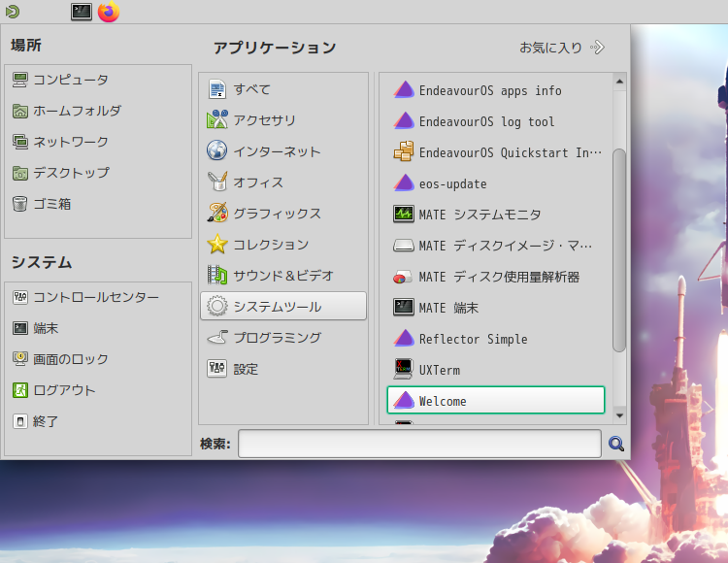The width and height of the screenshot is (728, 563).
Task: Click the search magnifier icon
Action: [616, 444]
